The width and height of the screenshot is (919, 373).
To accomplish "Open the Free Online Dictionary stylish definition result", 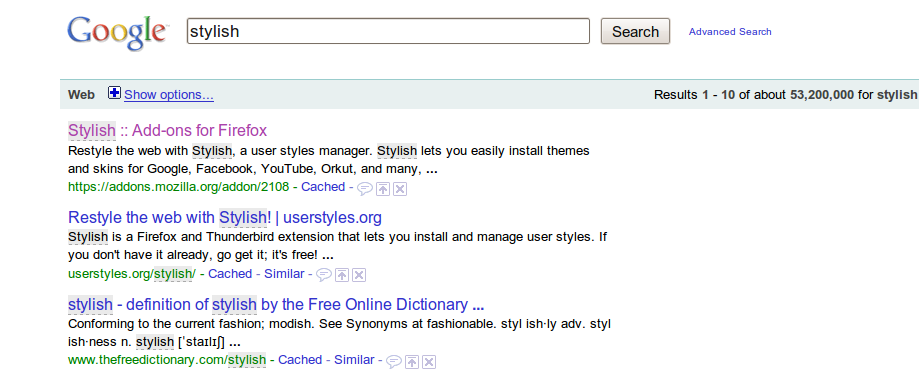I will pos(276,305).
